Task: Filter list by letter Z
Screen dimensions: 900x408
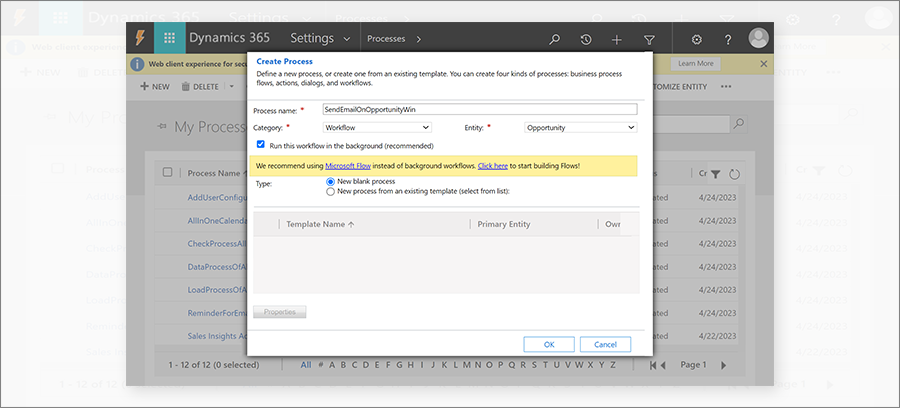Action: (613, 365)
